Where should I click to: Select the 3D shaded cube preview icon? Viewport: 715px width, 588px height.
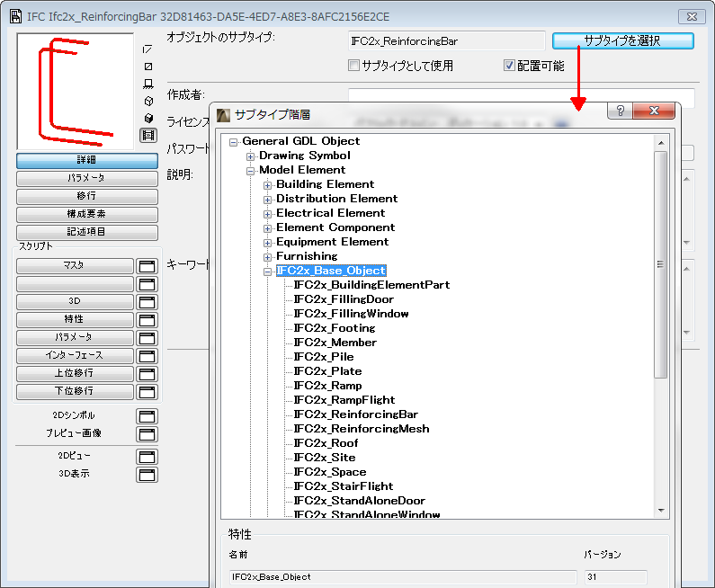coord(148,118)
